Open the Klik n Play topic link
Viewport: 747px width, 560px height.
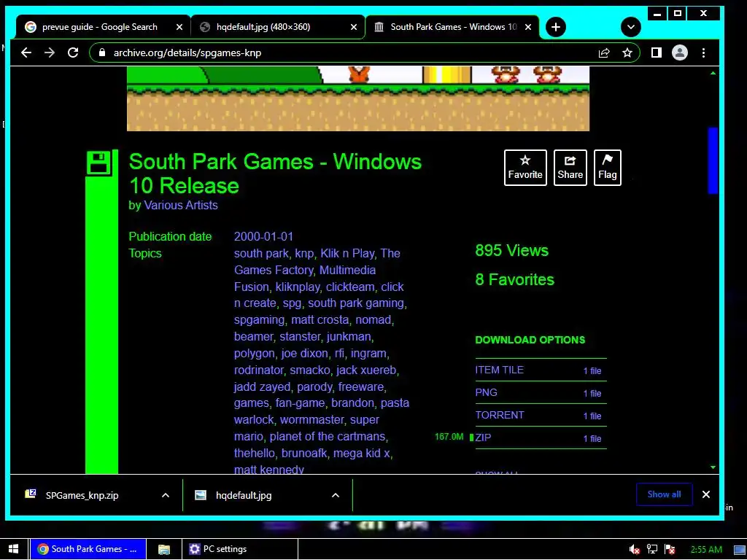coord(347,253)
